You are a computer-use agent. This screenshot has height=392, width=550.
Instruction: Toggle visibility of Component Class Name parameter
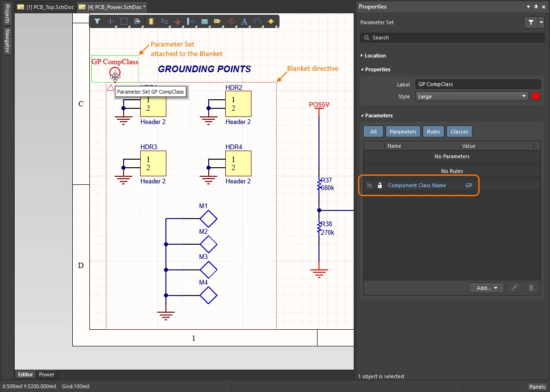click(x=369, y=185)
